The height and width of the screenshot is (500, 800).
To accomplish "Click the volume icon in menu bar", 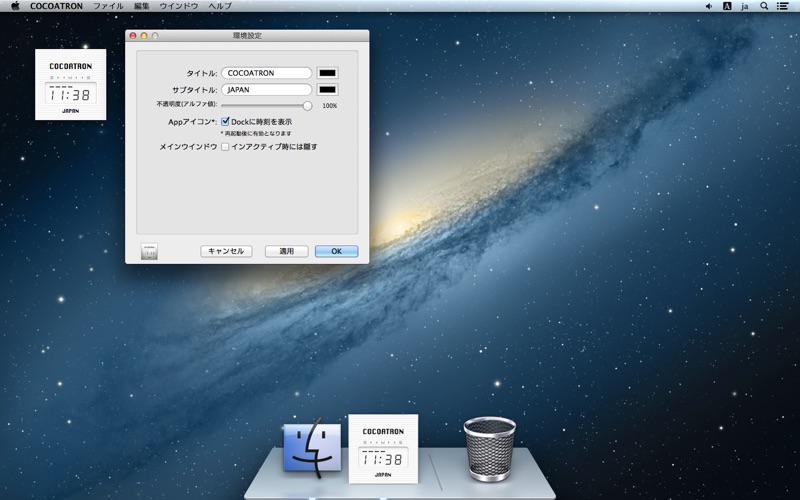I will coord(709,6).
